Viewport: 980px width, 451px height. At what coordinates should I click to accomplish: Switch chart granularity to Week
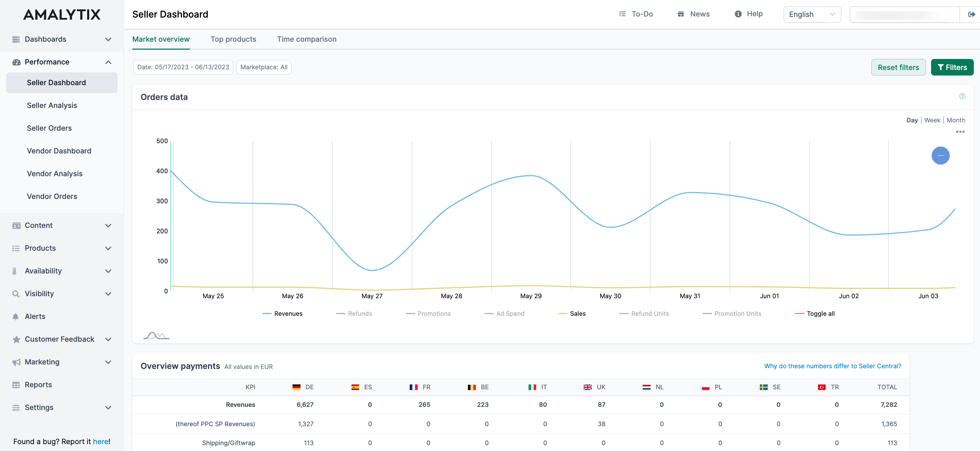pyautogui.click(x=932, y=120)
